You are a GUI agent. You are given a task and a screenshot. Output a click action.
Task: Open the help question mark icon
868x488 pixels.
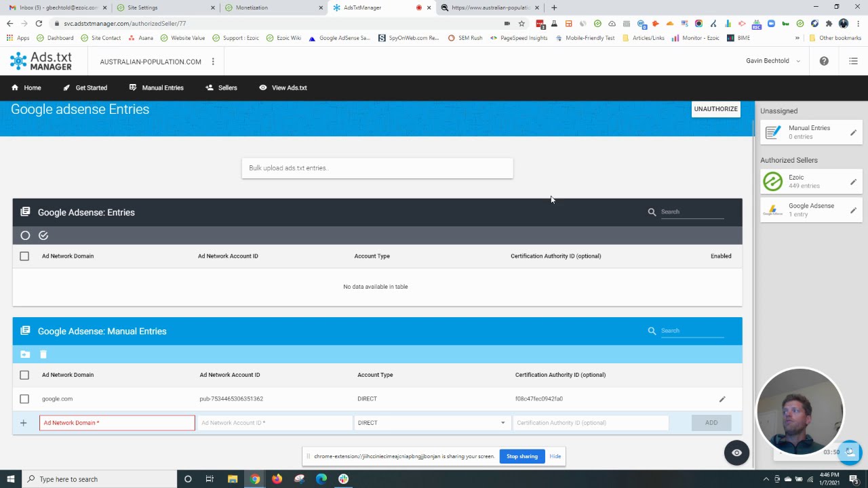[823, 60]
